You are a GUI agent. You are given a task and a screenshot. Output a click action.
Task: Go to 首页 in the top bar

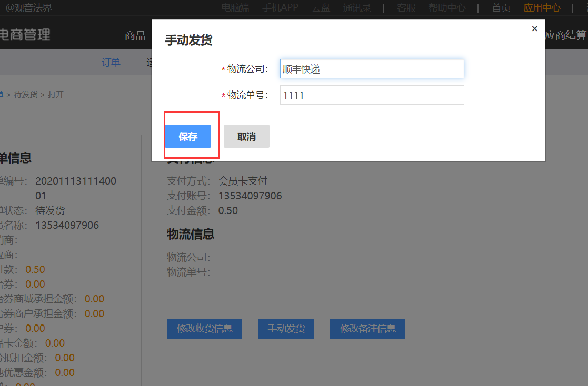tap(501, 7)
